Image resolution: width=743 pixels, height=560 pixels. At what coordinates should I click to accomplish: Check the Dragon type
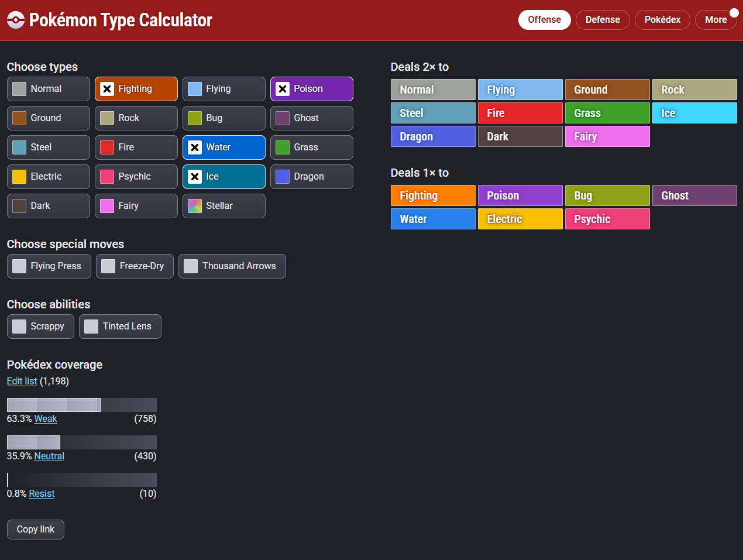coord(312,177)
